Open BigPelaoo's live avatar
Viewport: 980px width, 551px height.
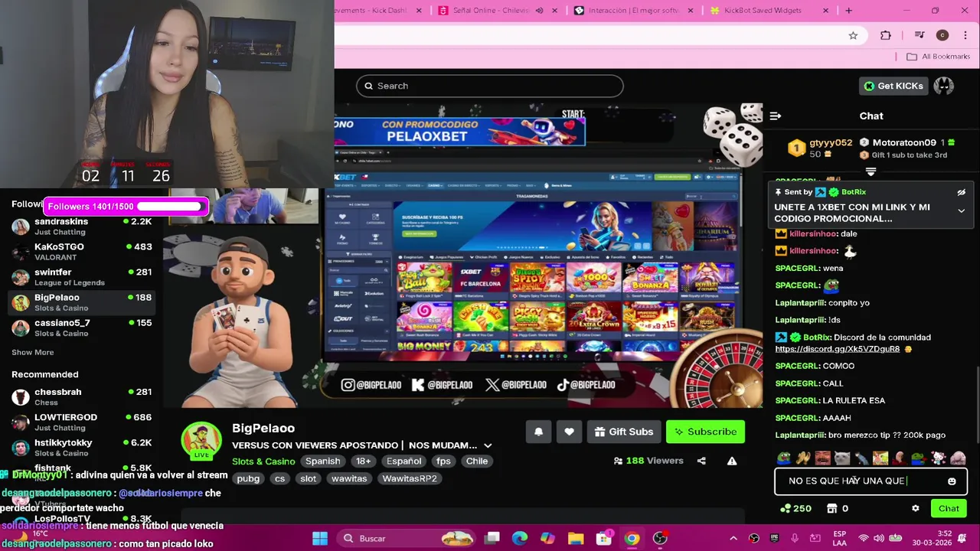click(201, 441)
